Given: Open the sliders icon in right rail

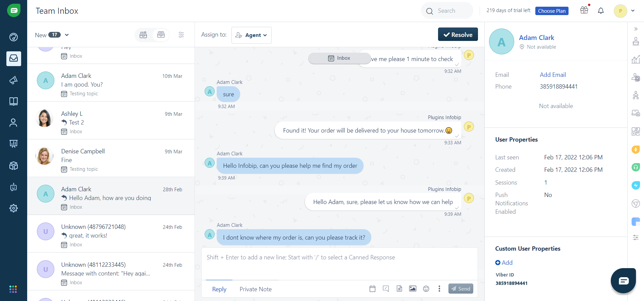Looking at the screenshot, I should [636, 238].
